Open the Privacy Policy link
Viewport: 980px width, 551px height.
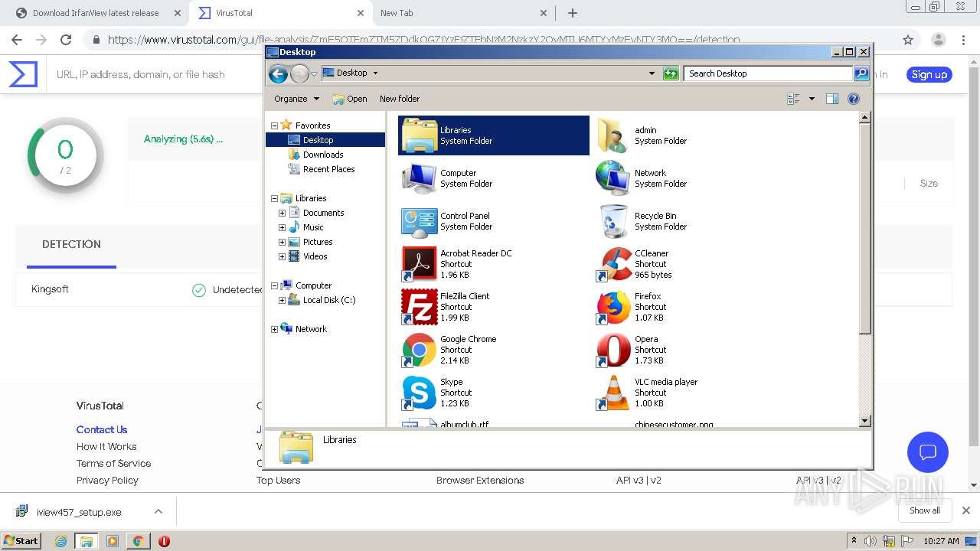coord(107,480)
